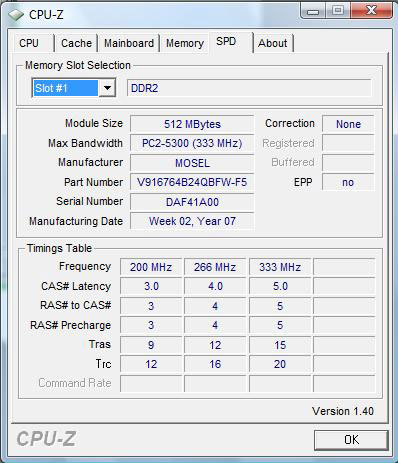Open the Cache tab

click(76, 43)
